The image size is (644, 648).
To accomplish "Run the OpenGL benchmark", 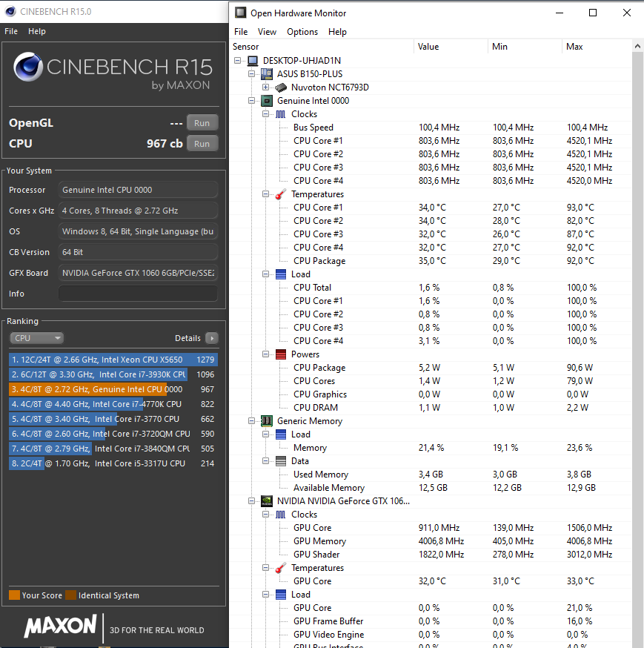I will (202, 123).
